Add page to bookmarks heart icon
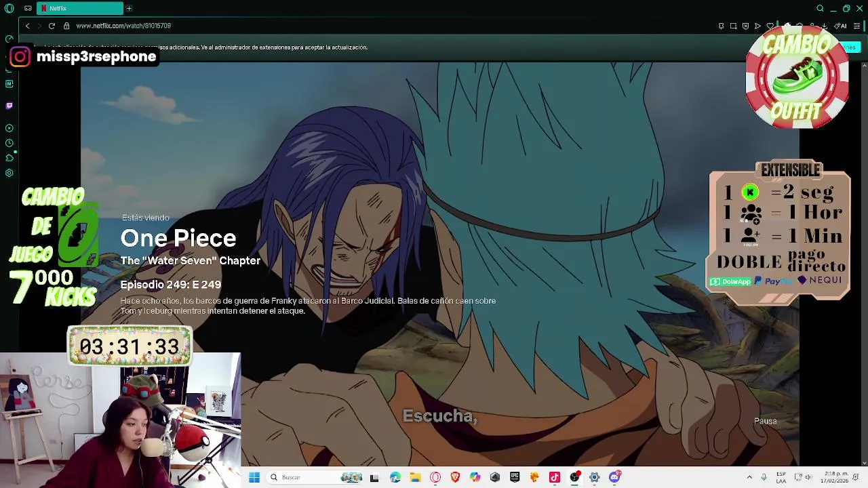This screenshot has width=868, height=488. (x=770, y=26)
